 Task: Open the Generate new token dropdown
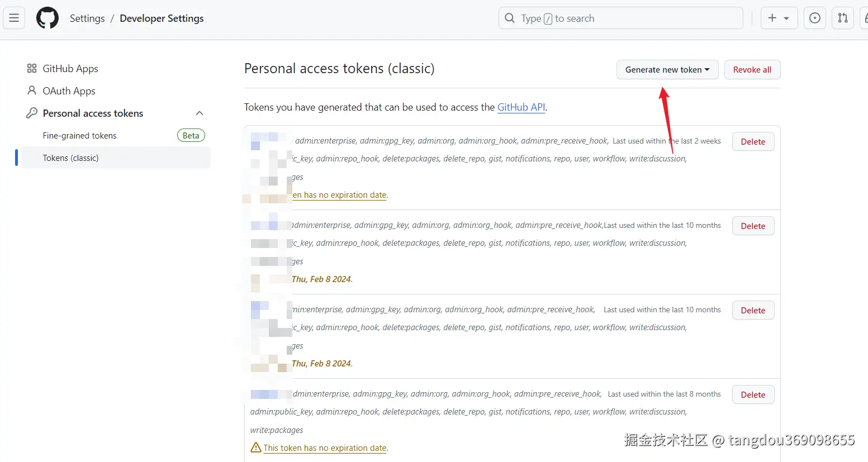[x=667, y=70]
